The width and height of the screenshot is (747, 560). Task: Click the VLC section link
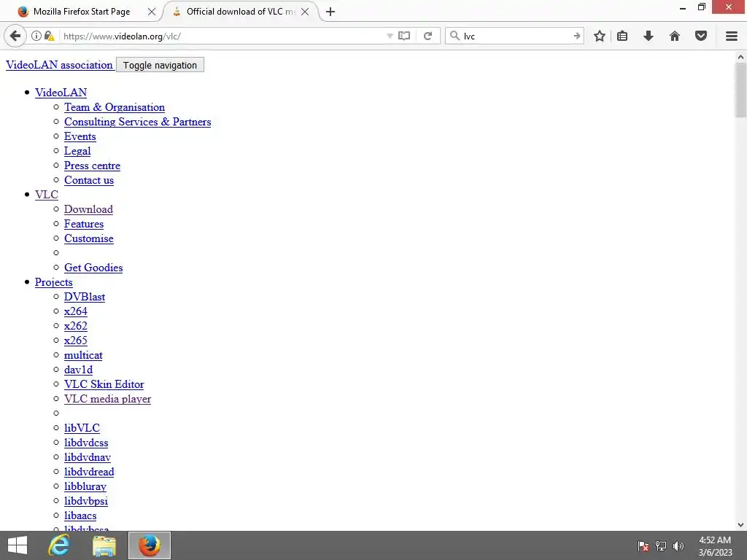pyautogui.click(x=47, y=194)
